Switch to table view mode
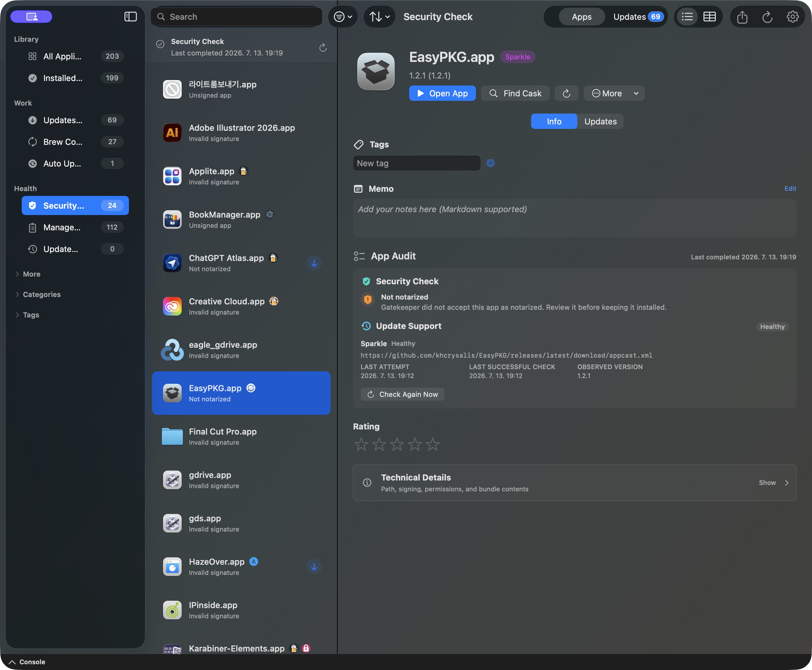This screenshot has width=812, height=670. pyautogui.click(x=709, y=17)
